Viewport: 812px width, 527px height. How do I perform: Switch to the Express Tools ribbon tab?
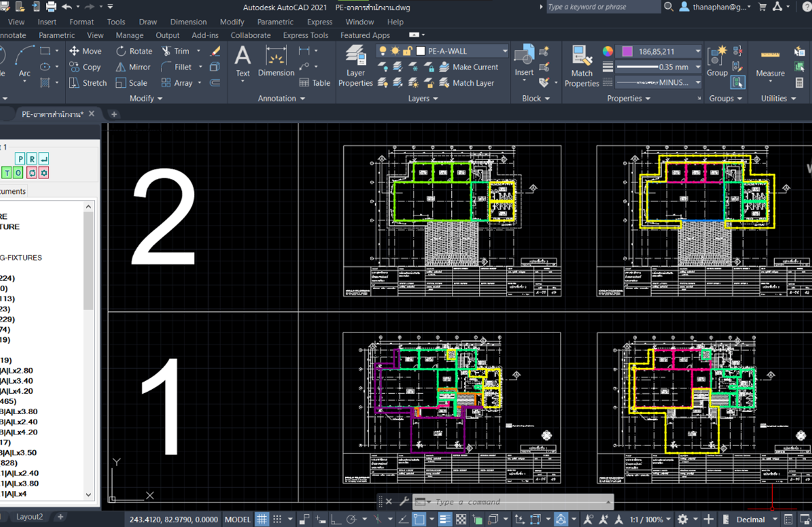point(305,35)
